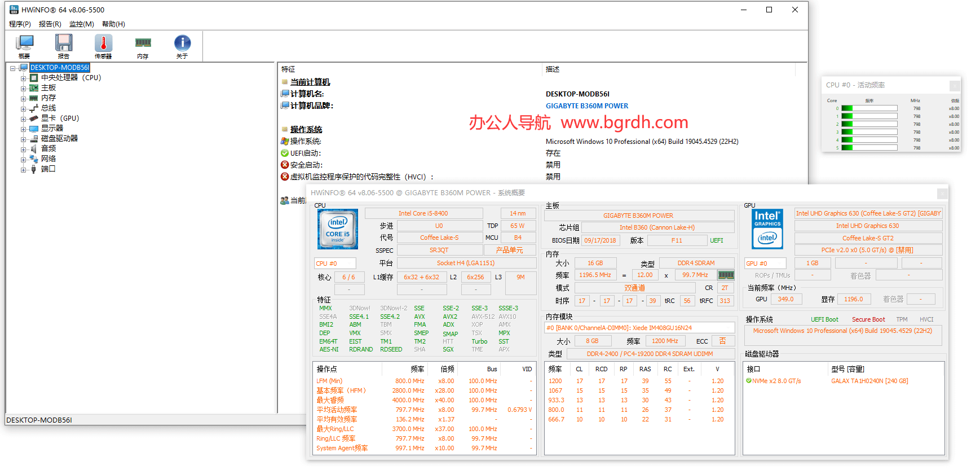Collapse the DESKTOP-MODB56I root node
The image size is (980, 470).
coord(12,68)
